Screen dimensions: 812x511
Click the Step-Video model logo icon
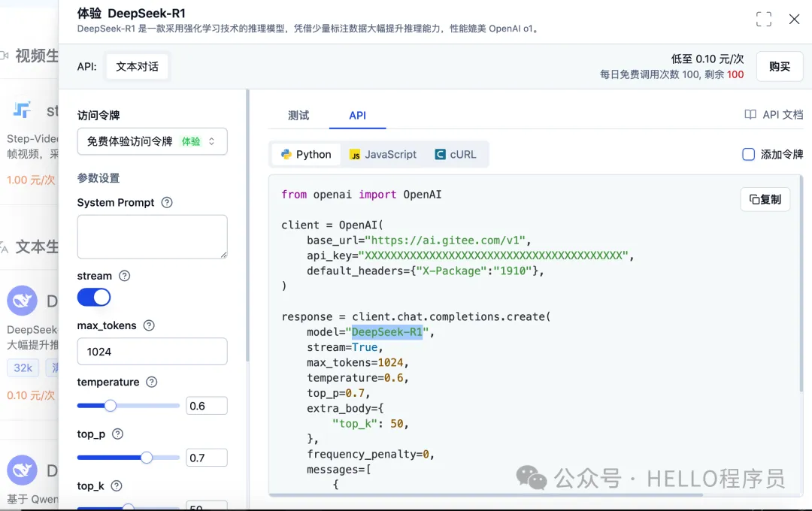(x=22, y=109)
